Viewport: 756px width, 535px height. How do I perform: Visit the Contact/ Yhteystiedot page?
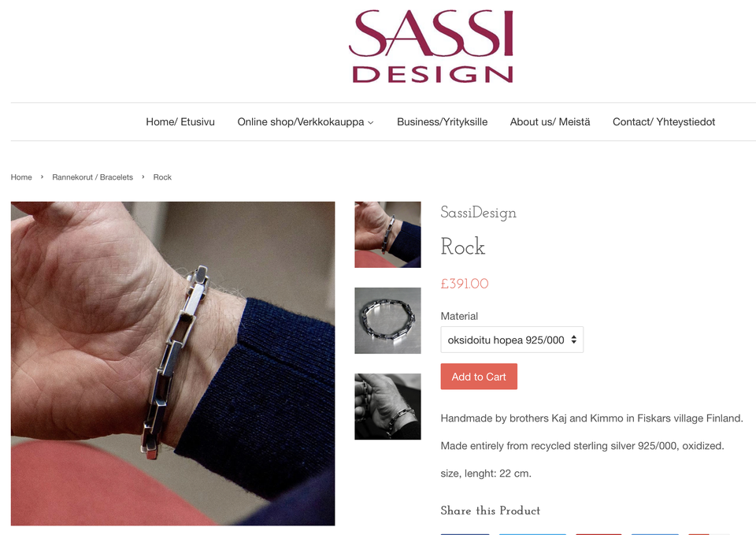point(663,122)
